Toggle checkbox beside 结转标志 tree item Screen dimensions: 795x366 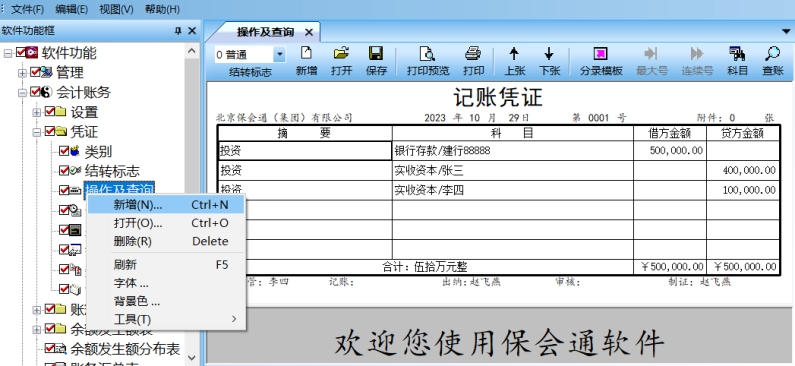pyautogui.click(x=64, y=171)
